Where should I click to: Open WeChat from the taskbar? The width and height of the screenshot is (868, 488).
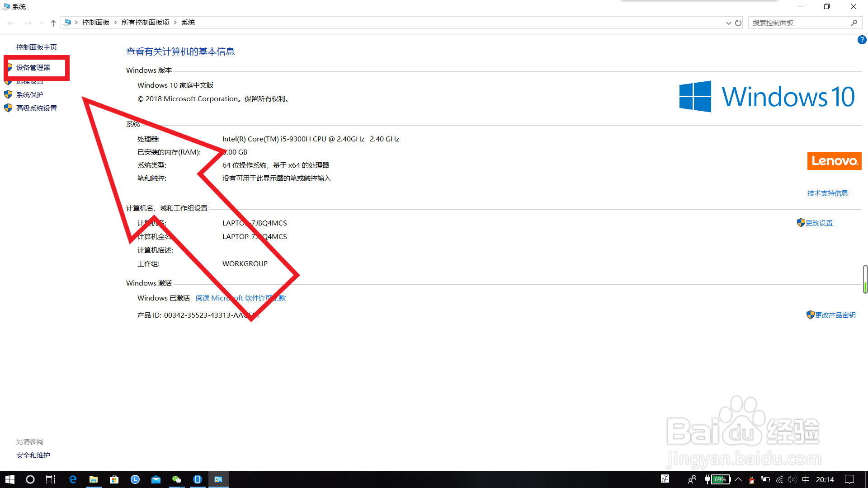coord(176,479)
